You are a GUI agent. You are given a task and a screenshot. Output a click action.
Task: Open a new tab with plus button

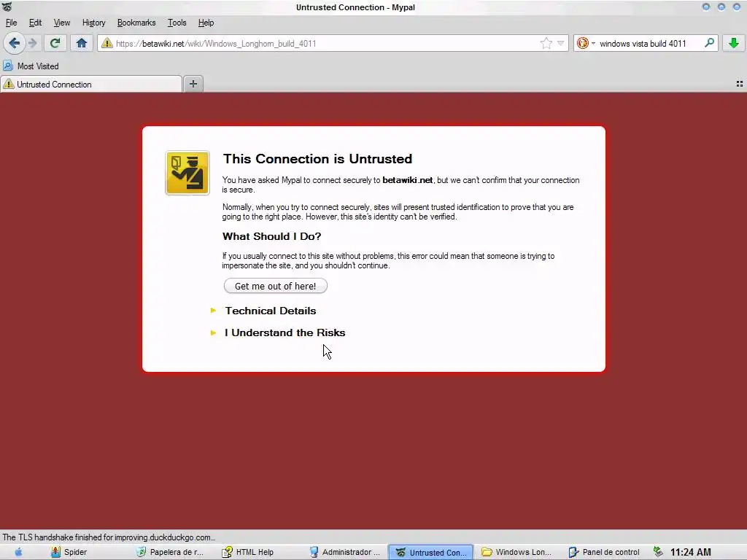pyautogui.click(x=193, y=84)
